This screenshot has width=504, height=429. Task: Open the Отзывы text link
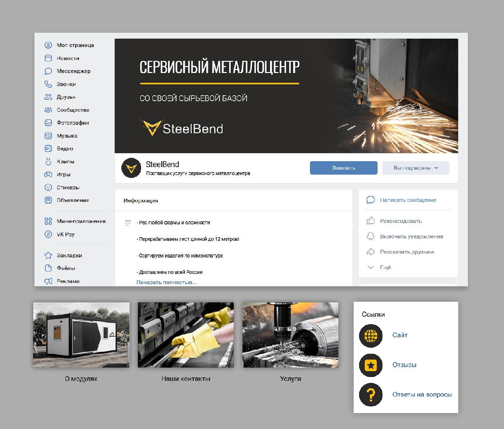pyautogui.click(x=404, y=365)
